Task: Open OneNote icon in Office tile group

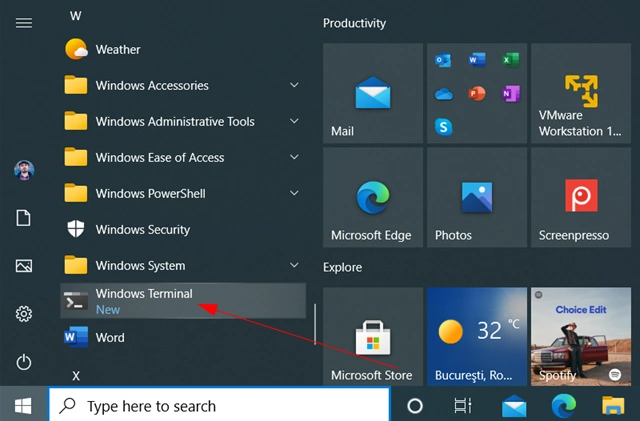Action: (510, 94)
